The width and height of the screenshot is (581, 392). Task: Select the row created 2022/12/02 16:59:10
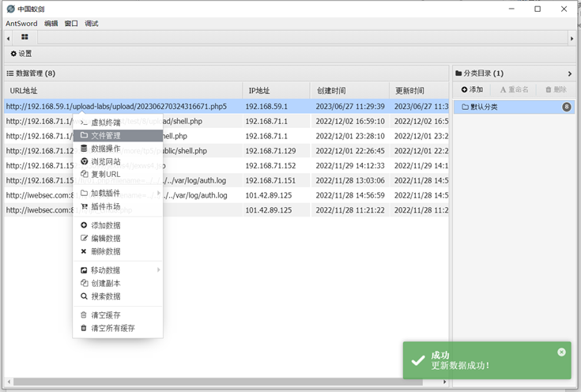tap(226, 121)
